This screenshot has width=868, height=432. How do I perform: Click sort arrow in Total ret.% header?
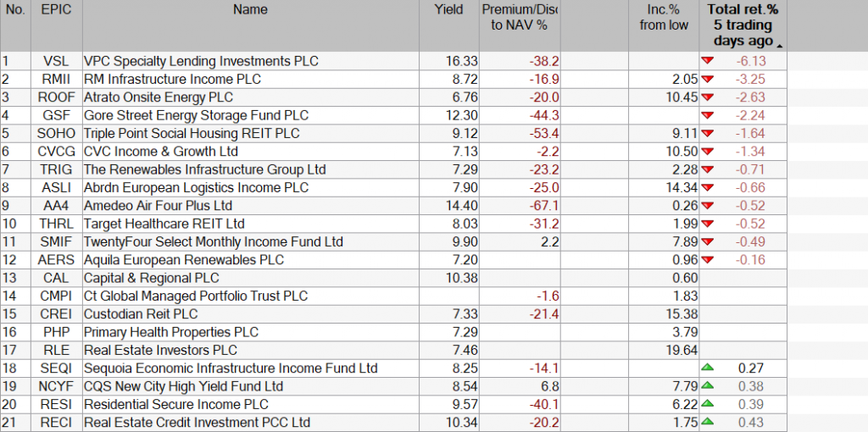(x=780, y=46)
